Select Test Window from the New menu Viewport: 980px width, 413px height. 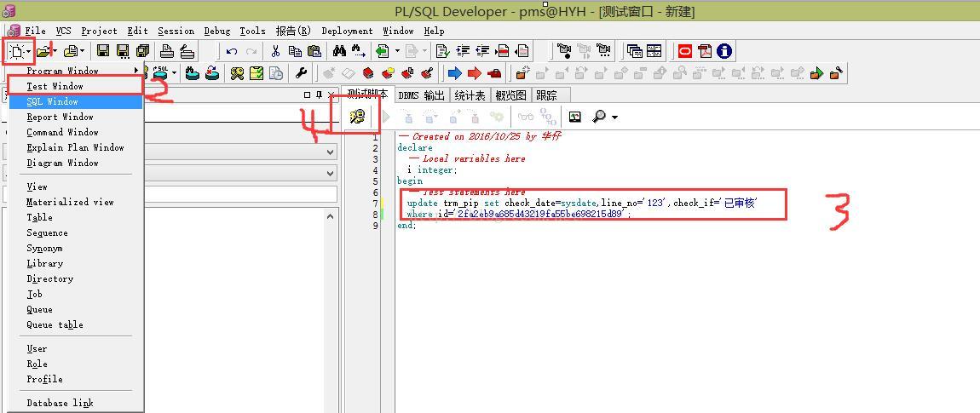coord(76,86)
